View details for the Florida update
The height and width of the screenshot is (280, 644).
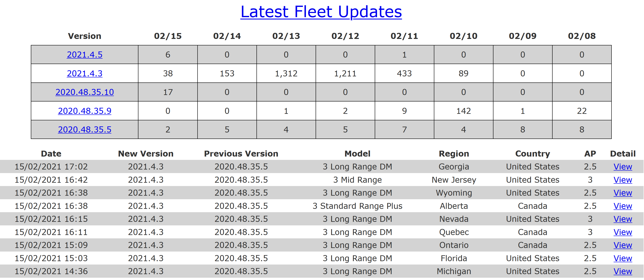point(622,258)
